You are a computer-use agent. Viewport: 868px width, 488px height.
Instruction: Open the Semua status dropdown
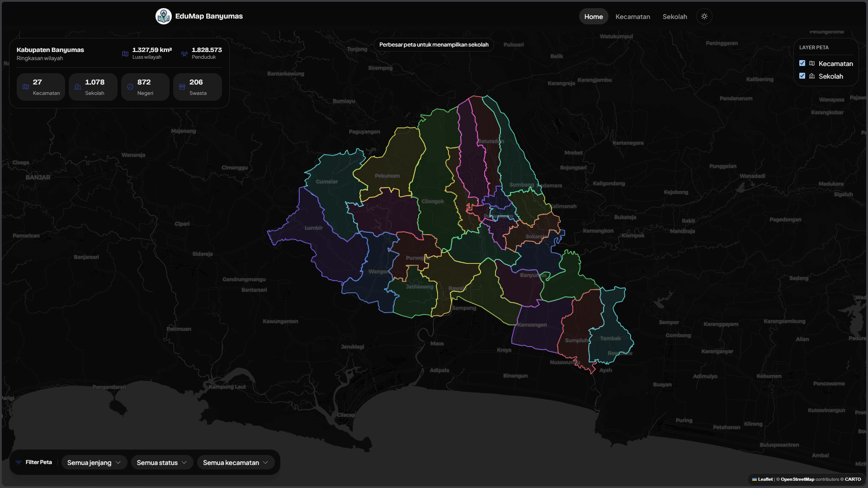[x=162, y=463]
